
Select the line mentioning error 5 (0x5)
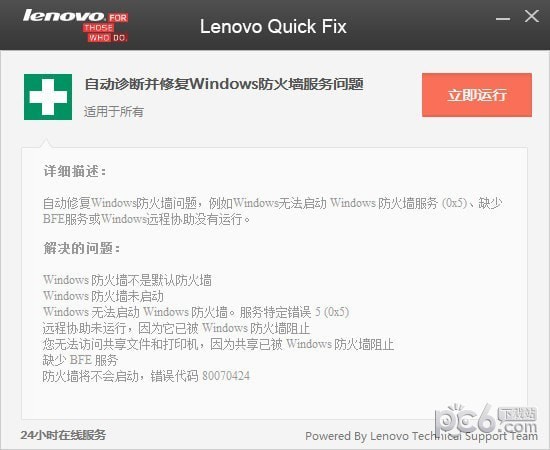(196, 312)
